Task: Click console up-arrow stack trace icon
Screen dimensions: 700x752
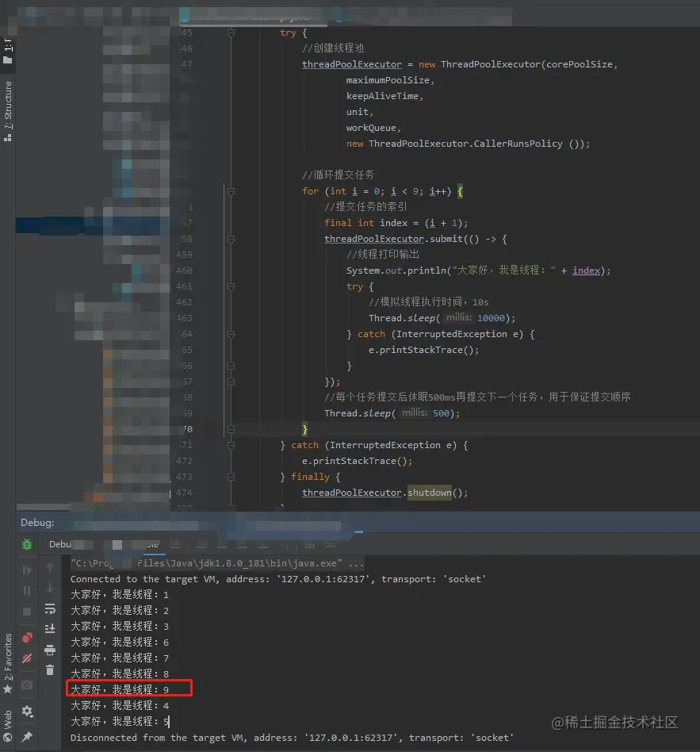Action: (50, 567)
